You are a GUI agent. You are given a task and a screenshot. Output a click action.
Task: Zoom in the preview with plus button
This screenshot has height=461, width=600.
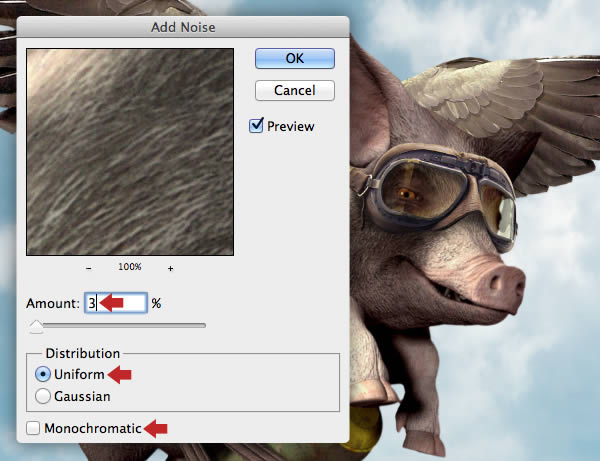point(171,269)
